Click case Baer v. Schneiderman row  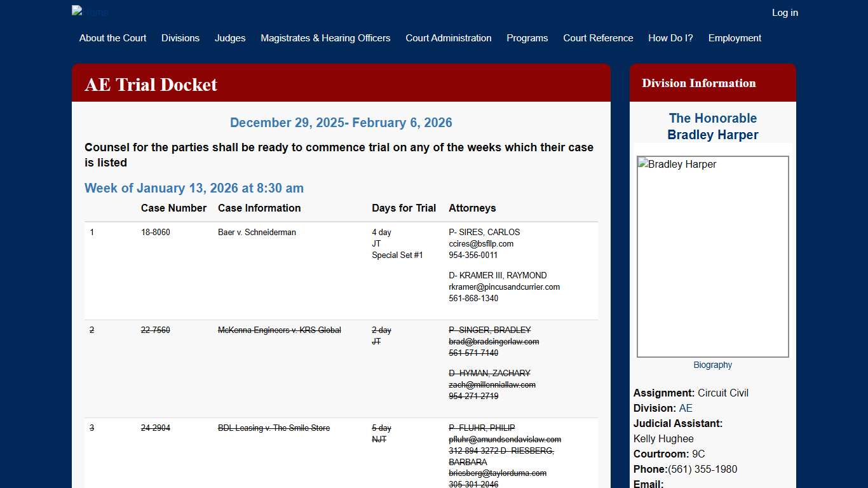[257, 232]
